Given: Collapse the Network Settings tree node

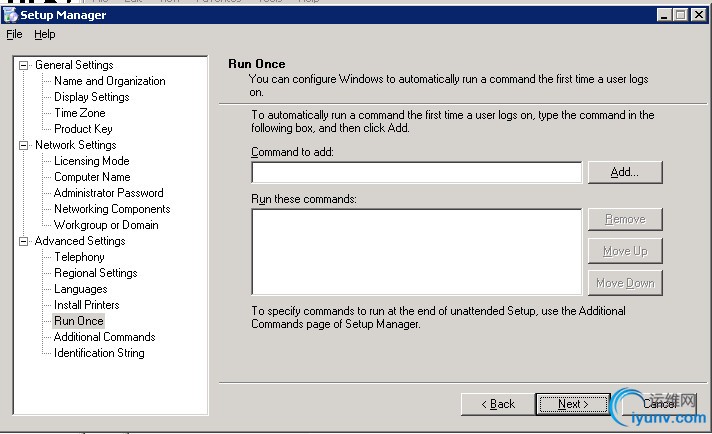Looking at the screenshot, I should coord(24,145).
